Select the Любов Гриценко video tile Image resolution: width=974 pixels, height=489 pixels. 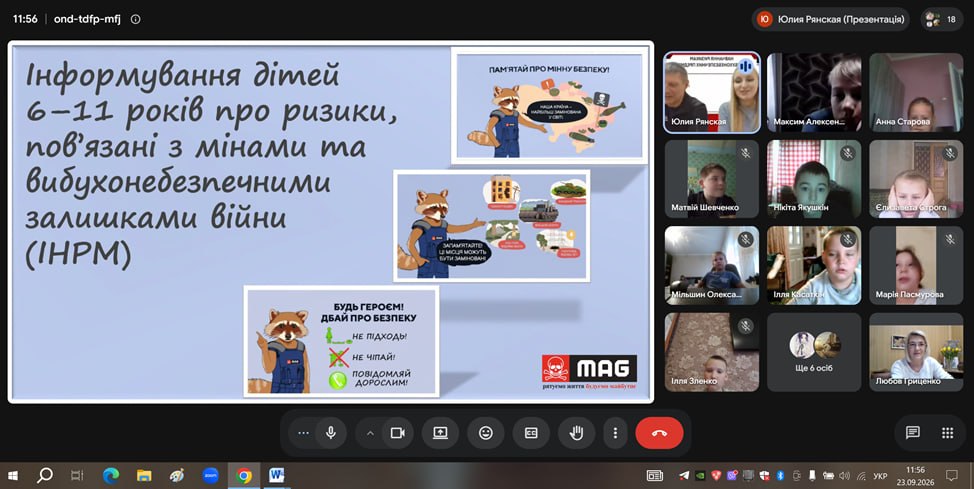pos(916,352)
